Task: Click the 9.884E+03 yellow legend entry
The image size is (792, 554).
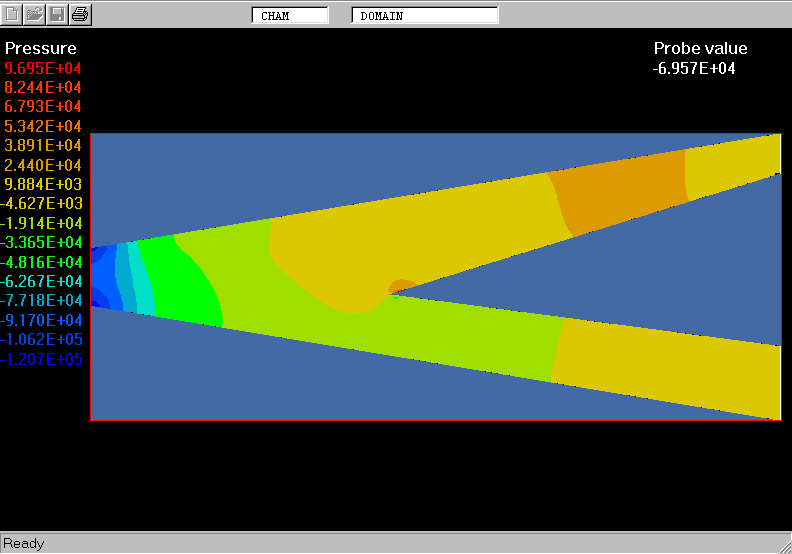Action: click(43, 184)
